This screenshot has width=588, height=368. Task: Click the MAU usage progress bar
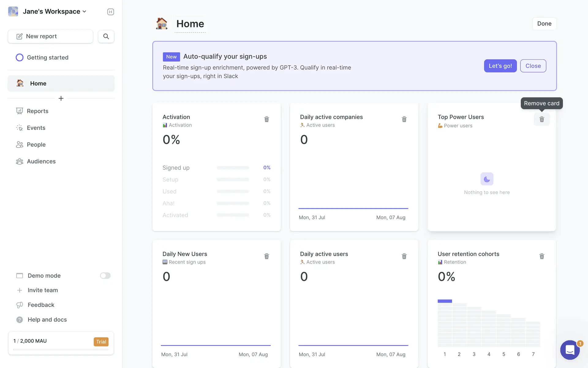(61, 349)
